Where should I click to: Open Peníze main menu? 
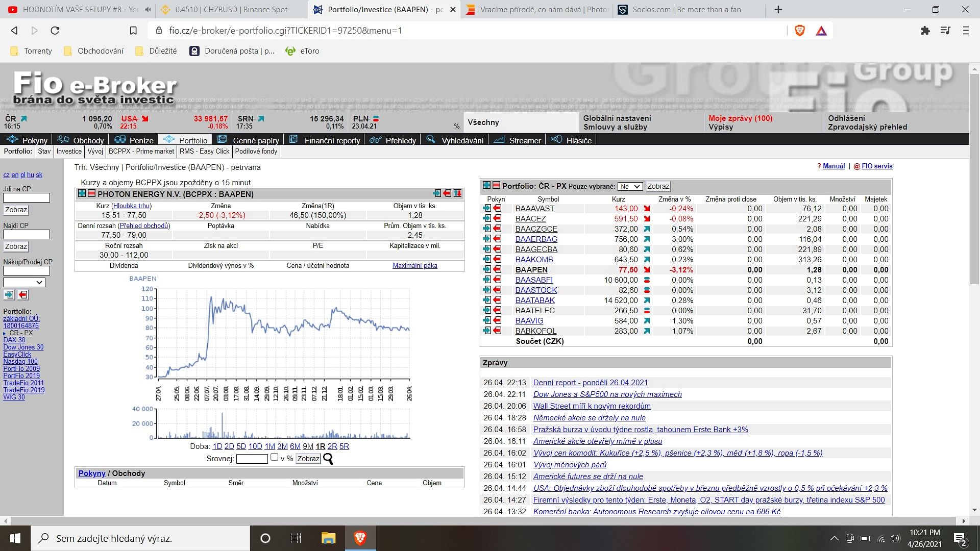coord(134,140)
